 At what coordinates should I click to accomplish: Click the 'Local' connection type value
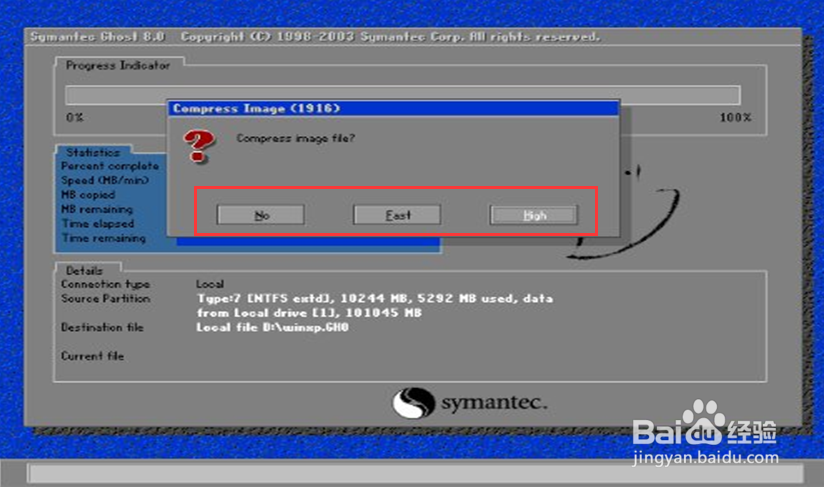(x=210, y=284)
